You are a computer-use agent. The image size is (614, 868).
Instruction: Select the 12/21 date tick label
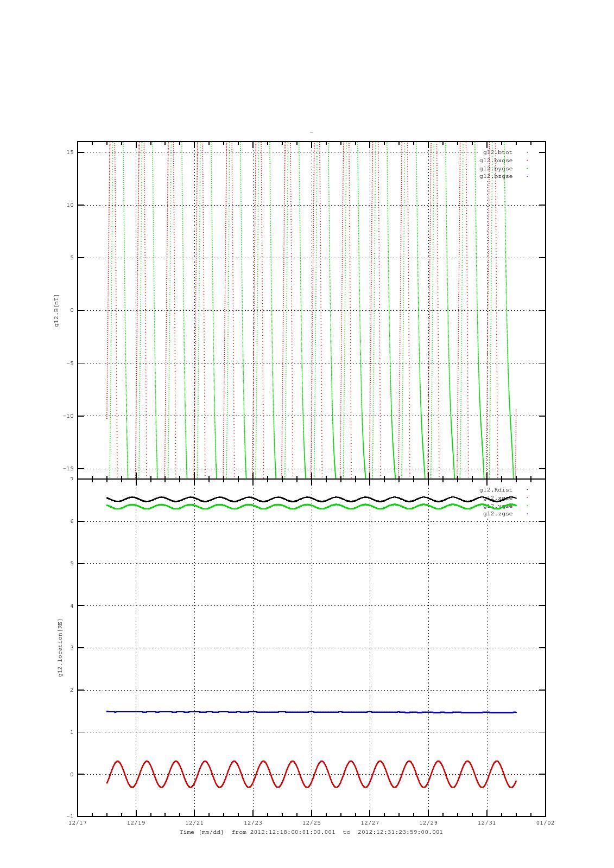(194, 823)
